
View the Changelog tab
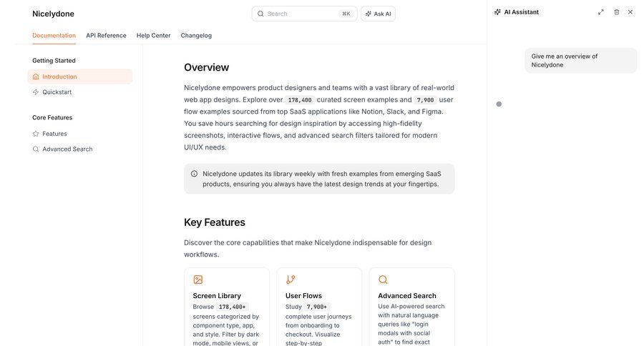[x=196, y=35]
